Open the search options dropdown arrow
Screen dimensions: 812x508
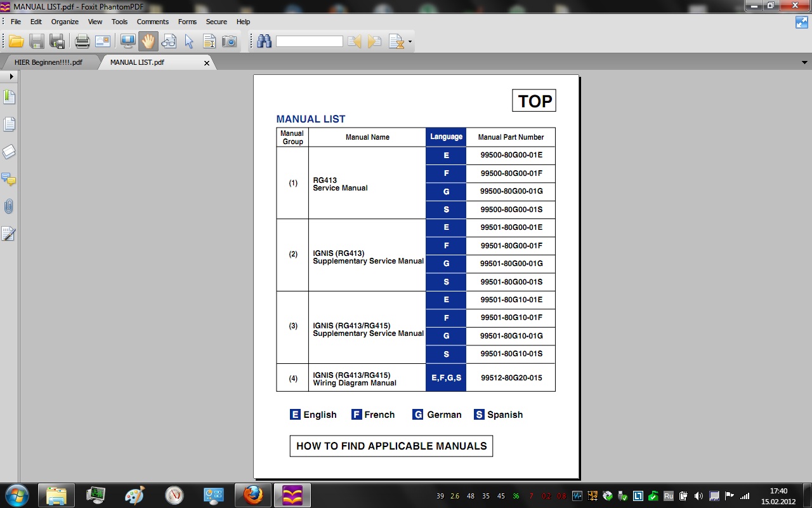coord(410,43)
